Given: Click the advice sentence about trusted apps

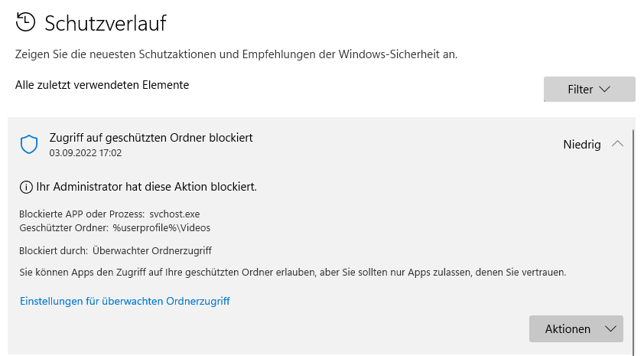Looking at the screenshot, I should [292, 272].
